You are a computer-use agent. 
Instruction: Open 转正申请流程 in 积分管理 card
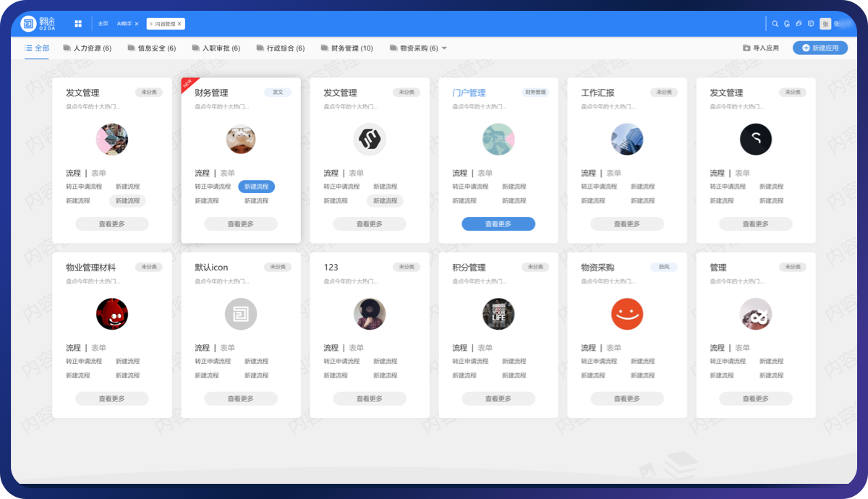click(470, 361)
